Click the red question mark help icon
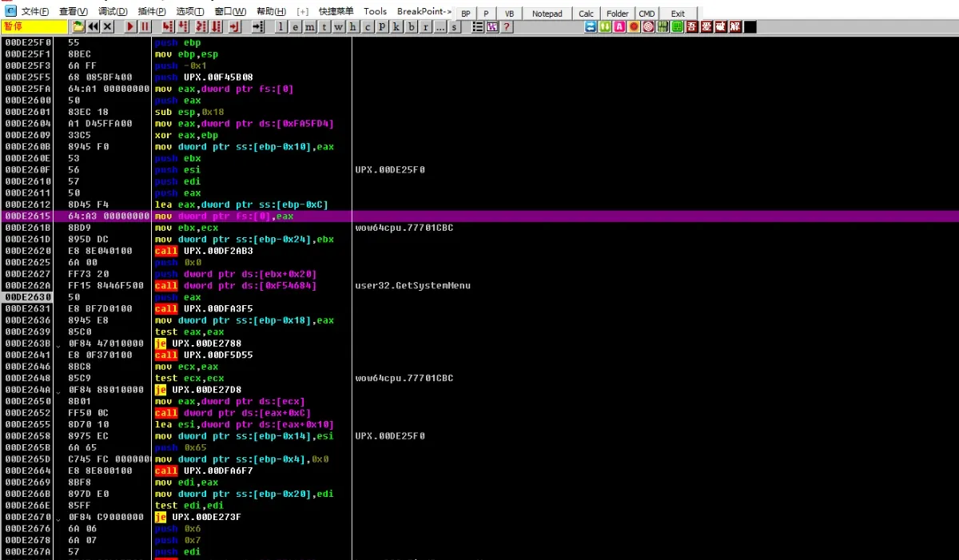Screen dimensions: 959x560 coord(507,27)
